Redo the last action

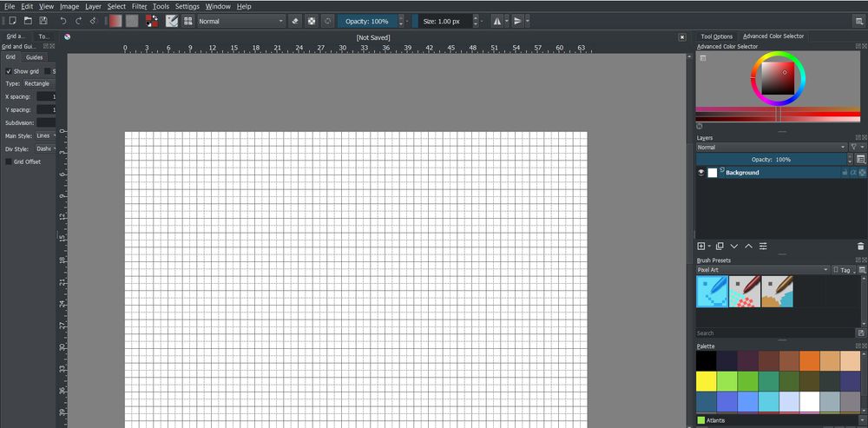click(78, 21)
